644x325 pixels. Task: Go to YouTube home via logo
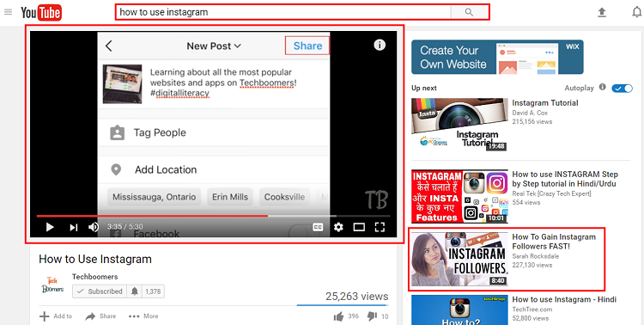click(x=41, y=13)
